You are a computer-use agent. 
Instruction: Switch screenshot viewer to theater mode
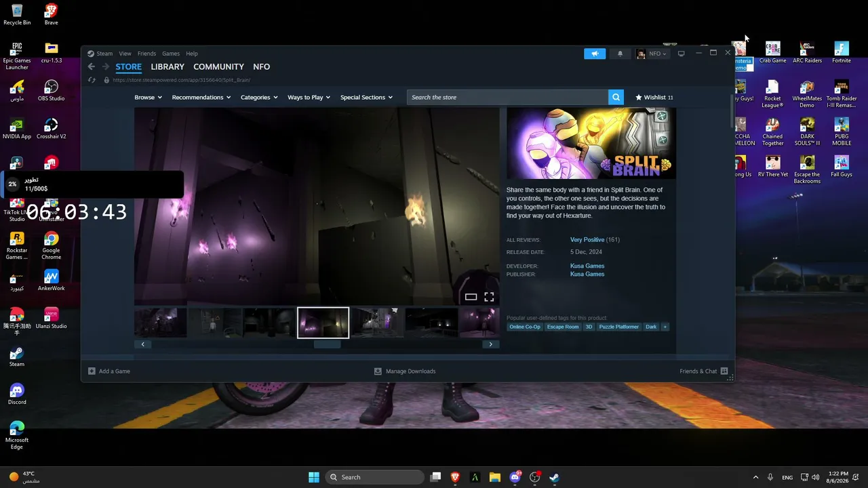[471, 297]
